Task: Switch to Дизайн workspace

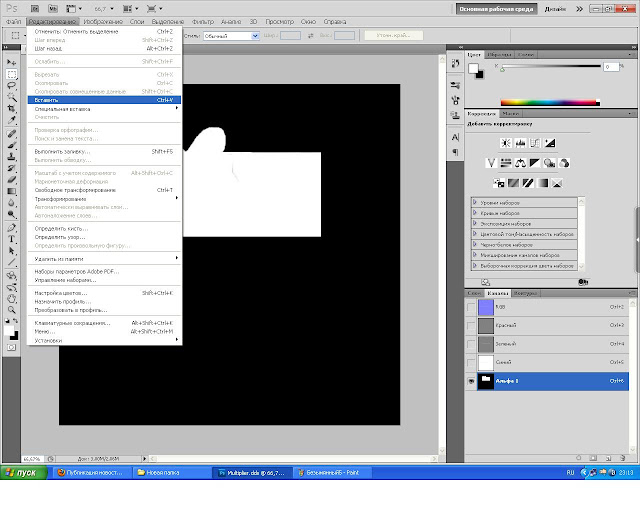Action: pyautogui.click(x=555, y=9)
